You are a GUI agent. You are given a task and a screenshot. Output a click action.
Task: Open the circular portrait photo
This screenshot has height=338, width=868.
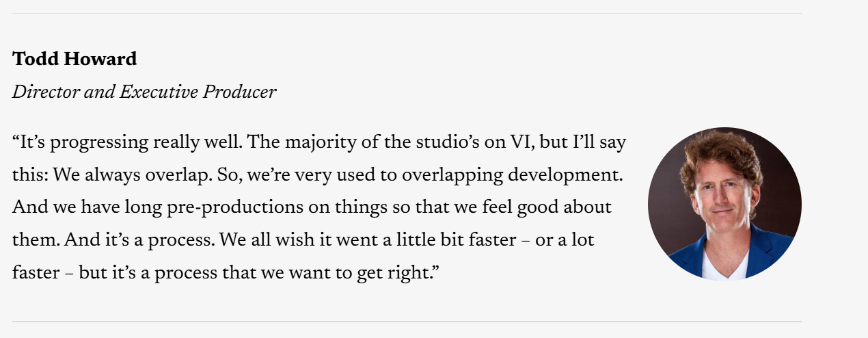[724, 203]
